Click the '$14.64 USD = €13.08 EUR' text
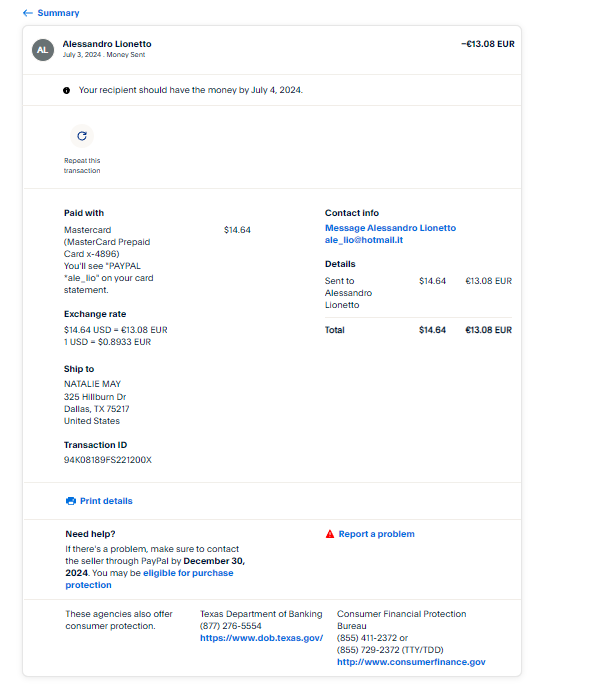Image resolution: width=611 pixels, height=688 pixels. click(116, 330)
